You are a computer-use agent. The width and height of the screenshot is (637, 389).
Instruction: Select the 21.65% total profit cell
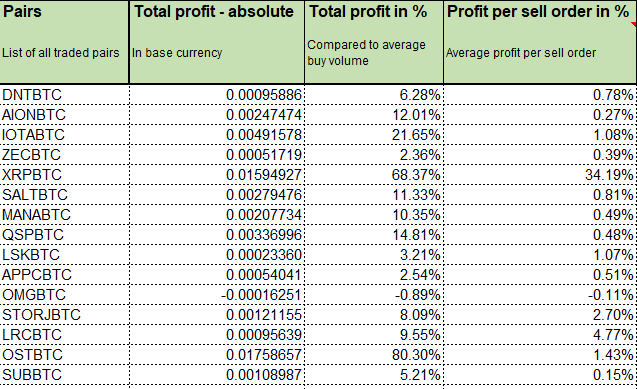click(374, 134)
